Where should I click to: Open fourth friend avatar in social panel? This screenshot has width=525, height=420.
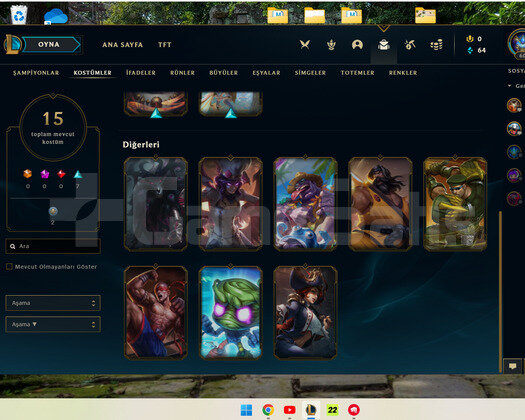(514, 175)
